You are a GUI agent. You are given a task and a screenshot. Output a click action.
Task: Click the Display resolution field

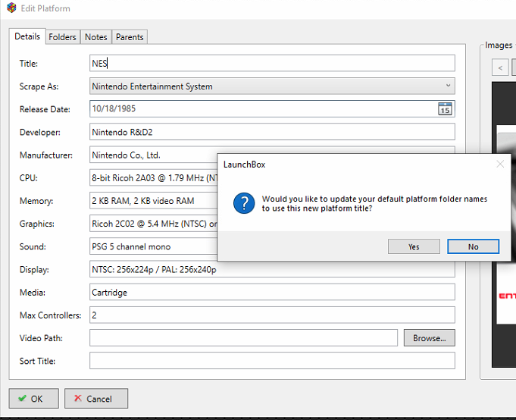[x=272, y=269]
